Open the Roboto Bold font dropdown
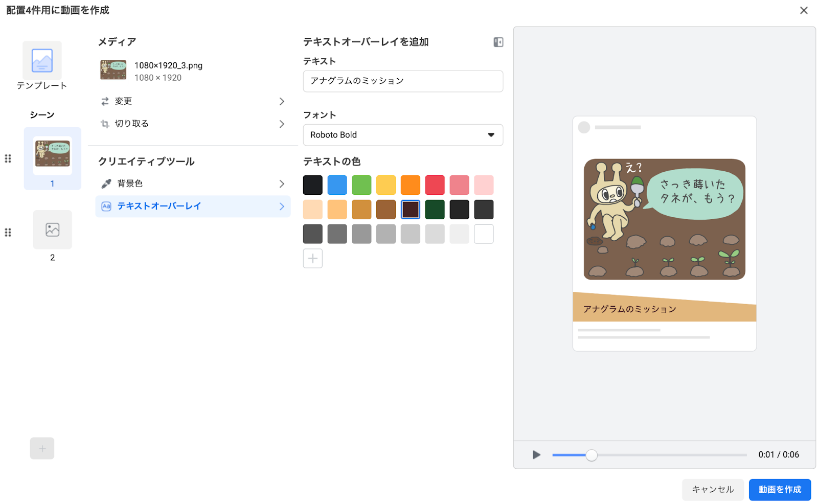Viewport: 818px width, 504px height. click(403, 135)
